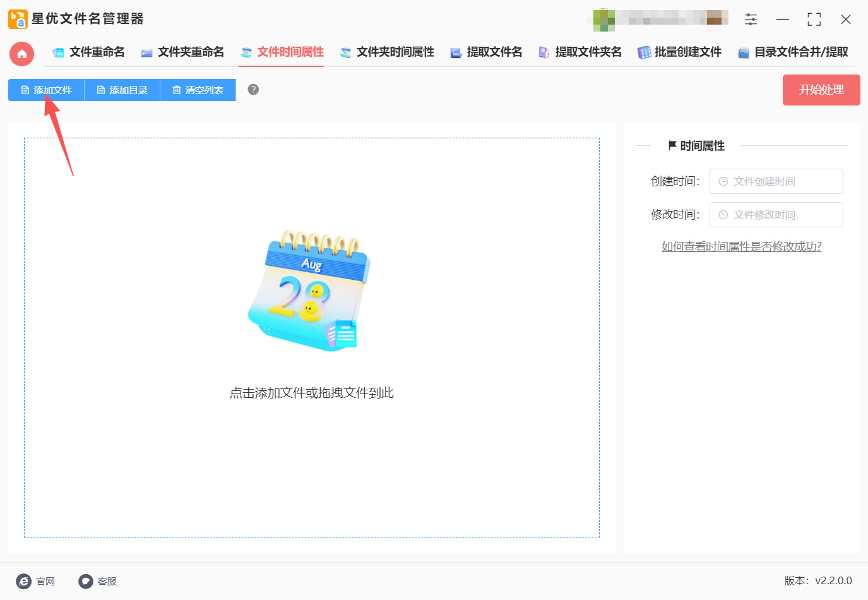Clear the list via 清空列表
Screen dimensions: 868x600
198,90
